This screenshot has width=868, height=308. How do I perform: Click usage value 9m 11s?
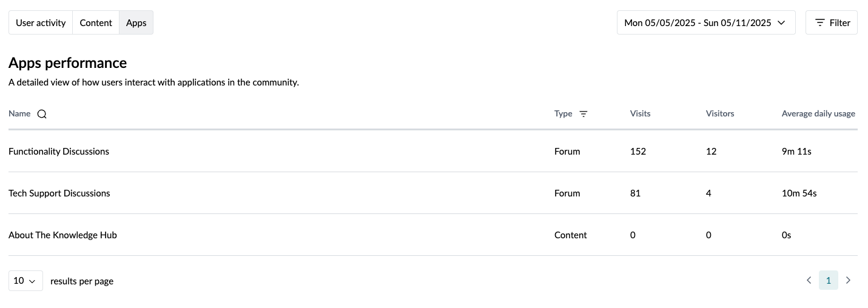coord(796,151)
